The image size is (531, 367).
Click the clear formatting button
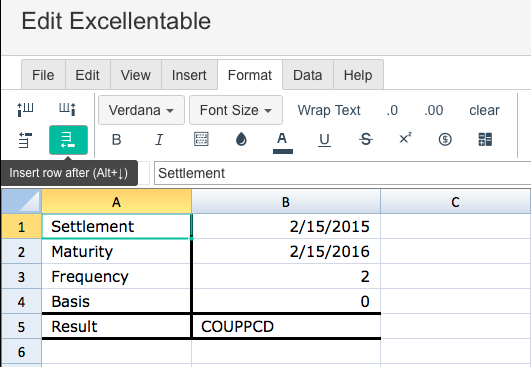click(484, 110)
